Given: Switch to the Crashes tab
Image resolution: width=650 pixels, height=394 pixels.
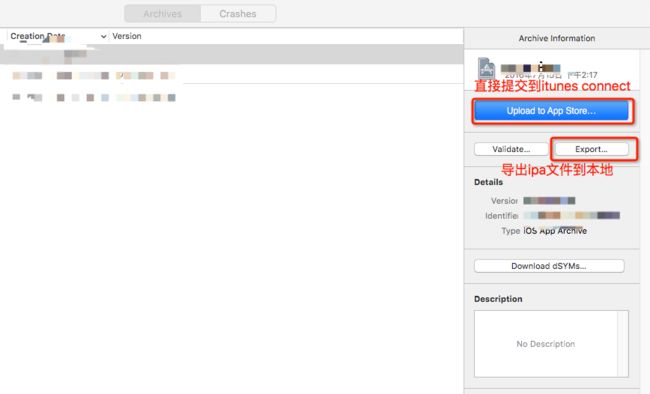Looking at the screenshot, I should [x=238, y=14].
